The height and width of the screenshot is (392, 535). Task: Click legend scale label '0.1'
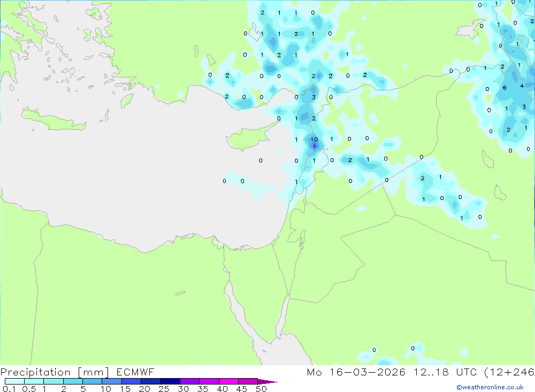tap(9, 389)
